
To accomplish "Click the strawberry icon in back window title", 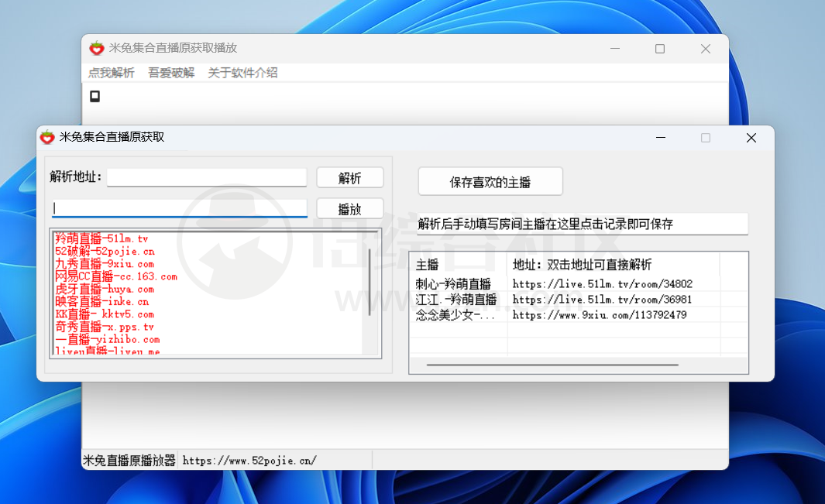I will pyautogui.click(x=97, y=49).
